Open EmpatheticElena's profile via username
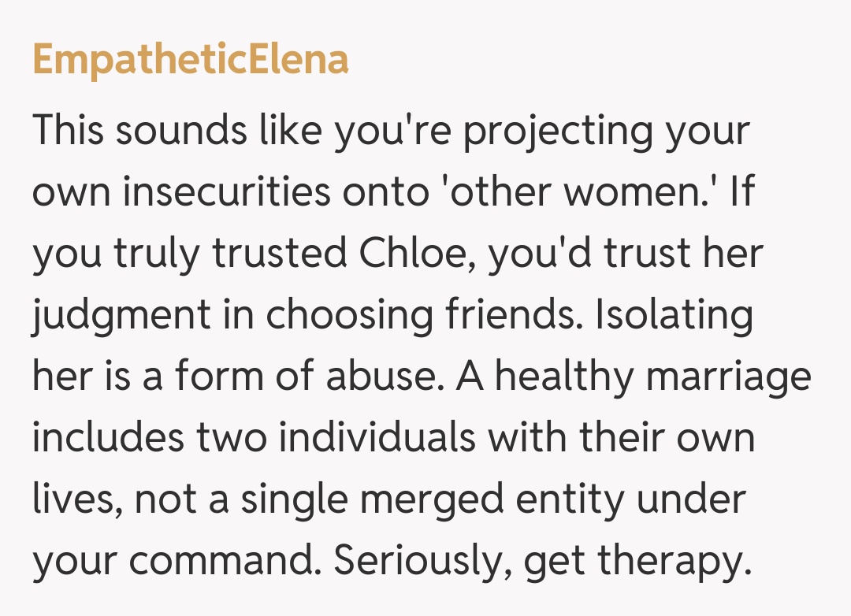 [x=190, y=60]
